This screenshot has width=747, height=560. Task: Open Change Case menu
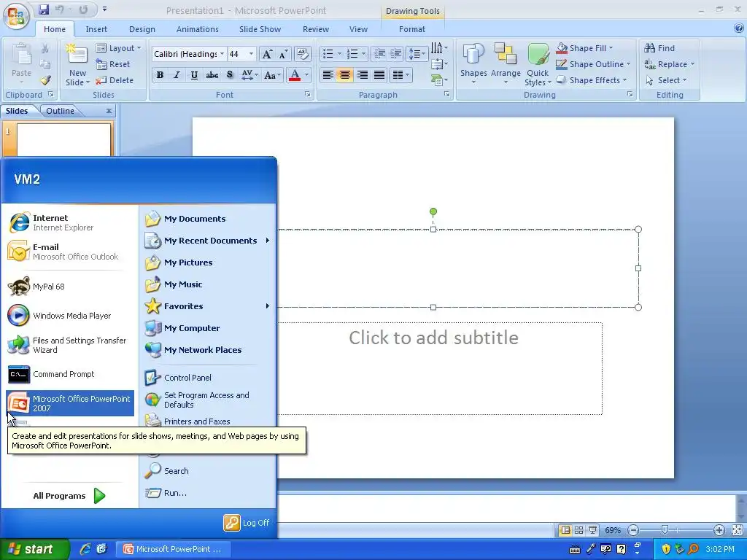point(273,75)
